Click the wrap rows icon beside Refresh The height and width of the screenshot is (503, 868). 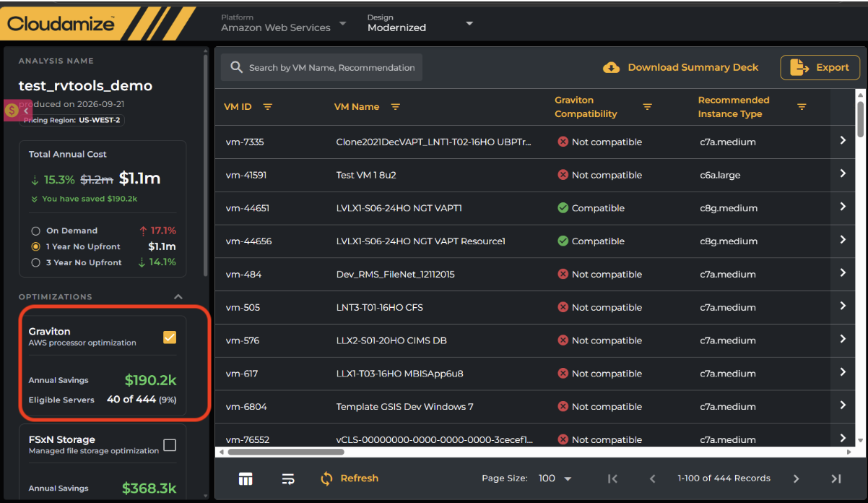coord(288,478)
